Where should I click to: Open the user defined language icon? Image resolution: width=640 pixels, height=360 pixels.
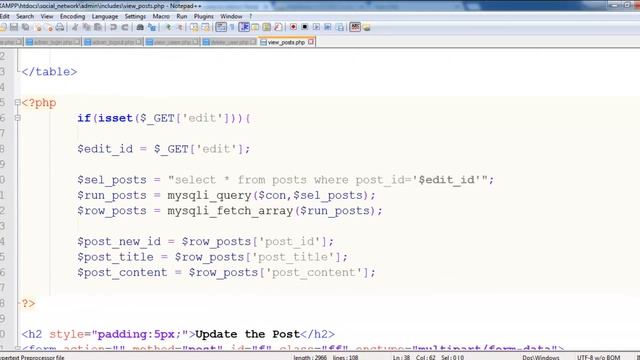coord(256,27)
